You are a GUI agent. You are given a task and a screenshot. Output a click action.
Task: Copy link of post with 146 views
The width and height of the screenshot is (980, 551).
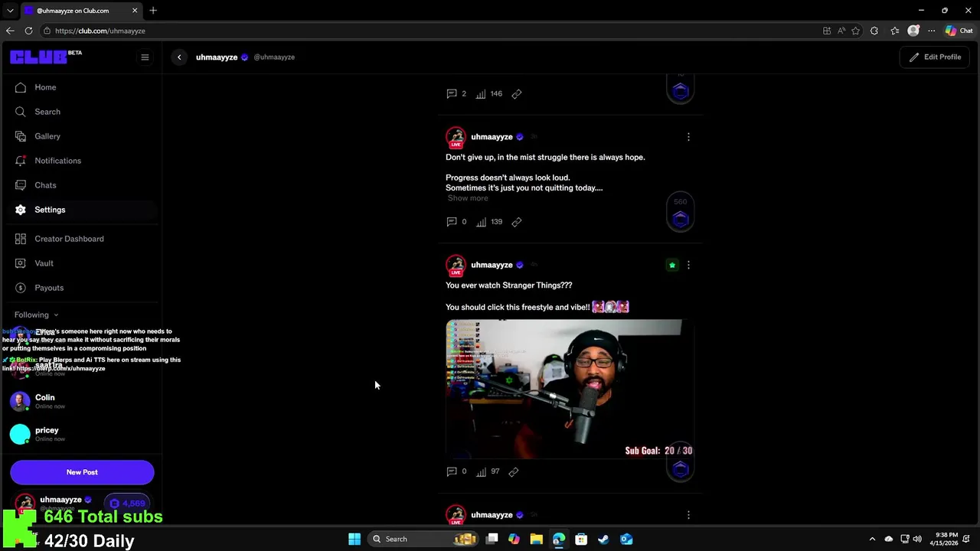click(x=517, y=94)
